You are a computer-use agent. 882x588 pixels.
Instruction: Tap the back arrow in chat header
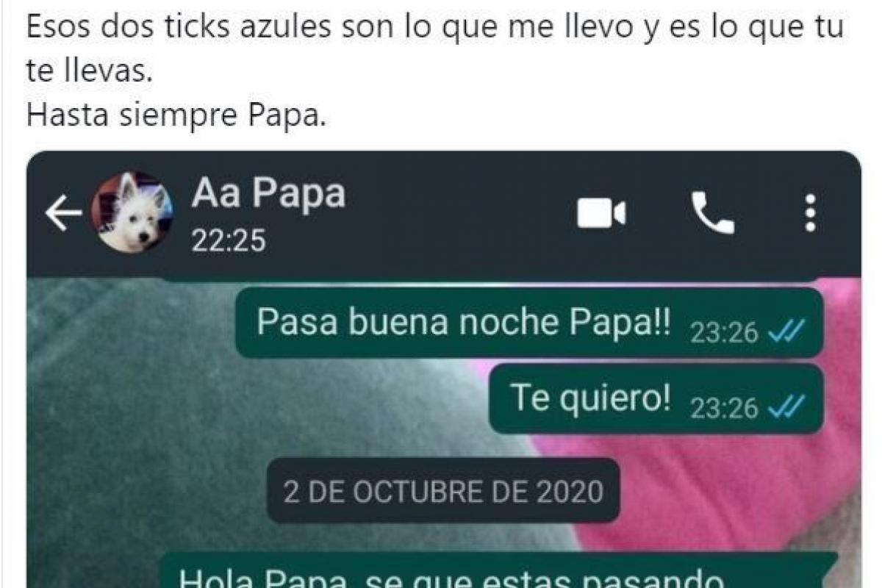(x=63, y=213)
